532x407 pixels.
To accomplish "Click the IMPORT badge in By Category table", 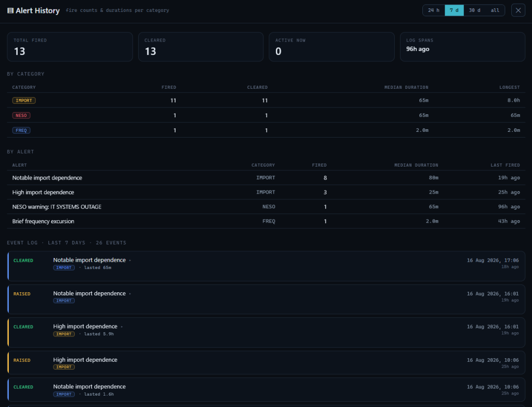I will click(x=24, y=100).
